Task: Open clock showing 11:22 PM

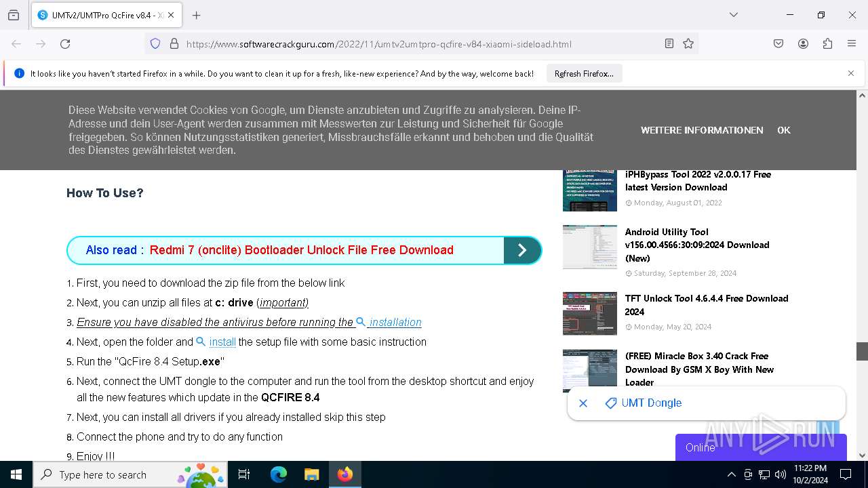Action: pyautogui.click(x=810, y=474)
